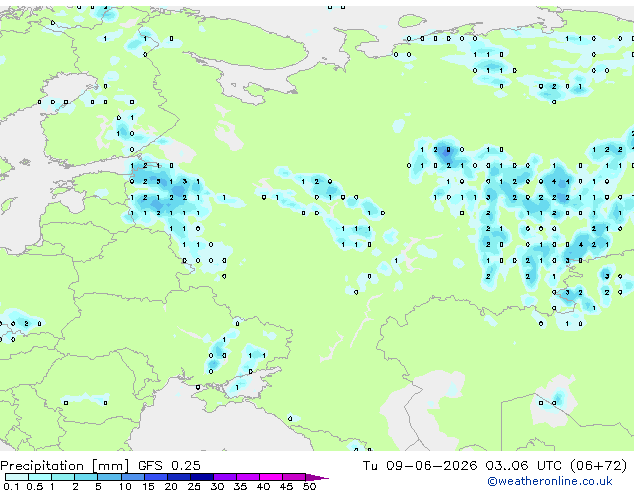Screen dimensions: 634x490
Task: Click the 40–45 mm legend color swatch
Action: (x=271, y=477)
